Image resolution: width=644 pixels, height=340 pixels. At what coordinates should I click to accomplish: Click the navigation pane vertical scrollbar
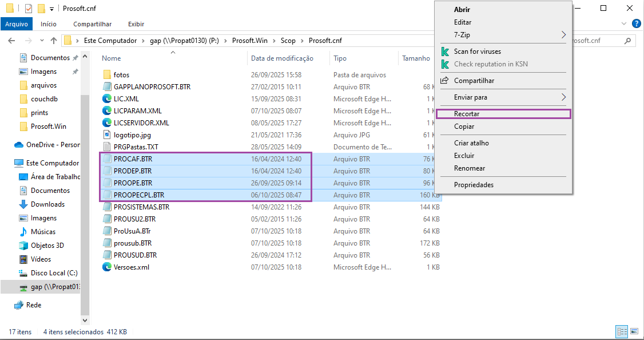click(x=85, y=189)
